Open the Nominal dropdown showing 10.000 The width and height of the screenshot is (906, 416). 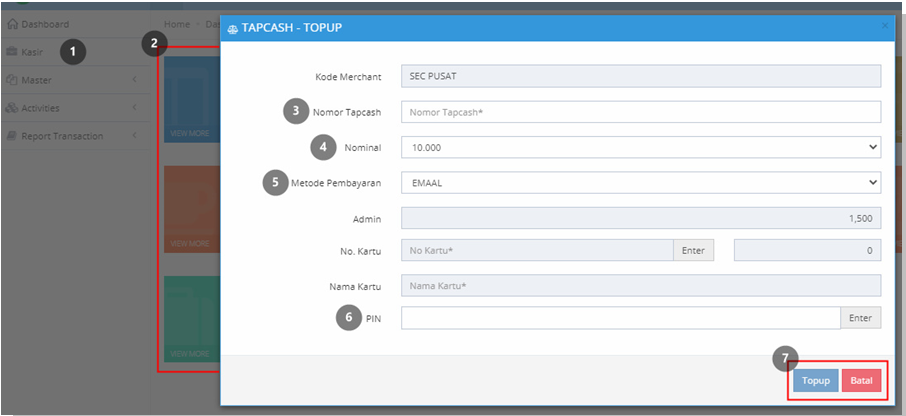[641, 147]
